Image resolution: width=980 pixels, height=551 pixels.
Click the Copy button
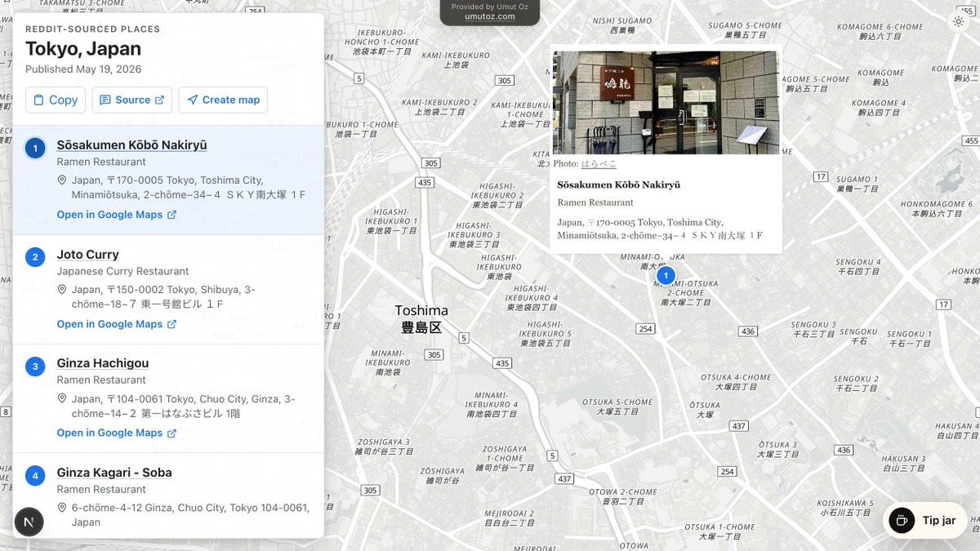(56, 100)
